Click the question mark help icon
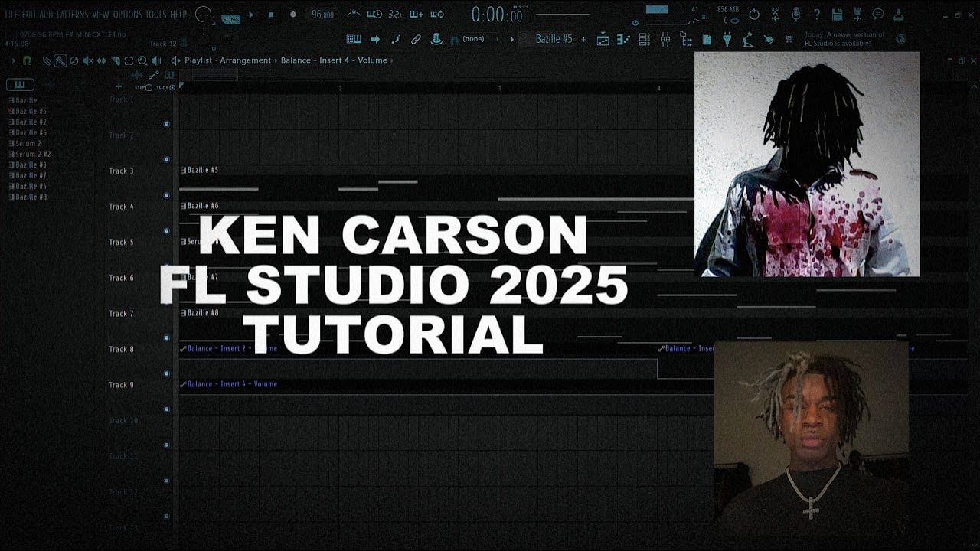 [x=817, y=15]
